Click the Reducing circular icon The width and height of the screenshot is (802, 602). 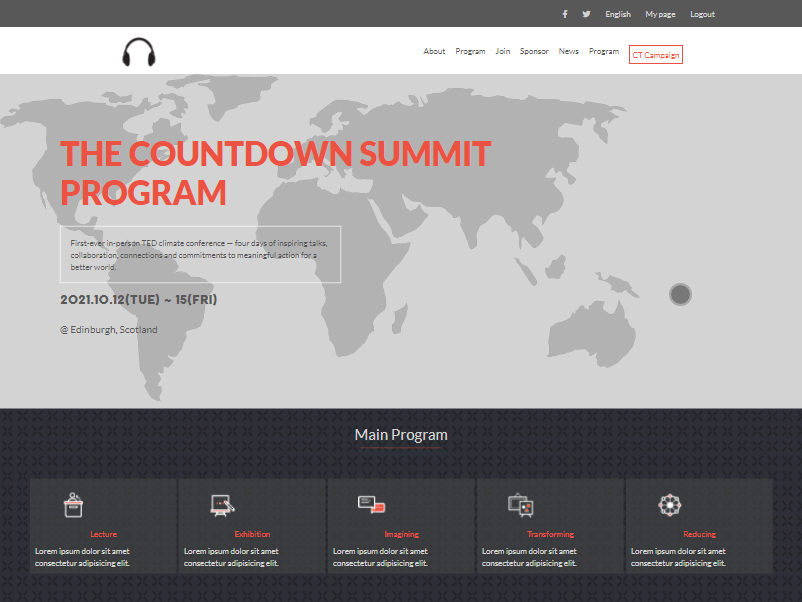coord(670,505)
